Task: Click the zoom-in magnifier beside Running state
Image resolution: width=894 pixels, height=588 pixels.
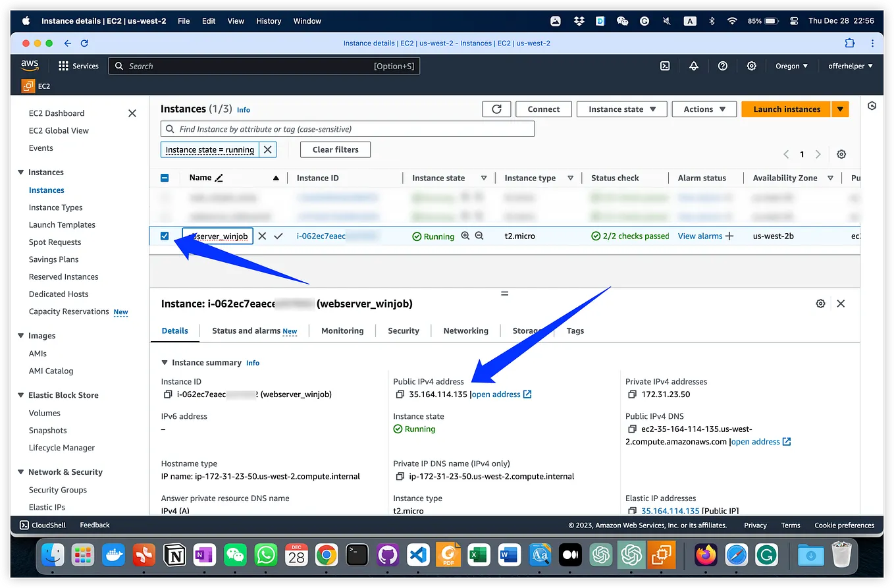Action: pos(465,236)
